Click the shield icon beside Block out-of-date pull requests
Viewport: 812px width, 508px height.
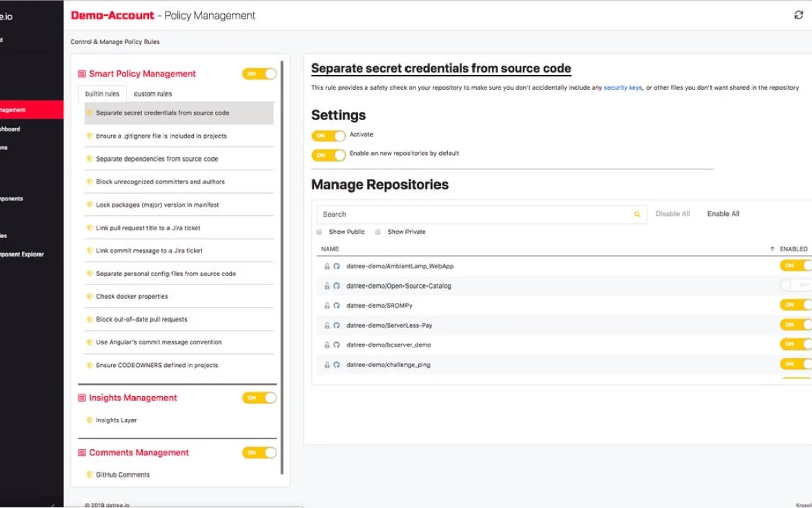tap(90, 319)
